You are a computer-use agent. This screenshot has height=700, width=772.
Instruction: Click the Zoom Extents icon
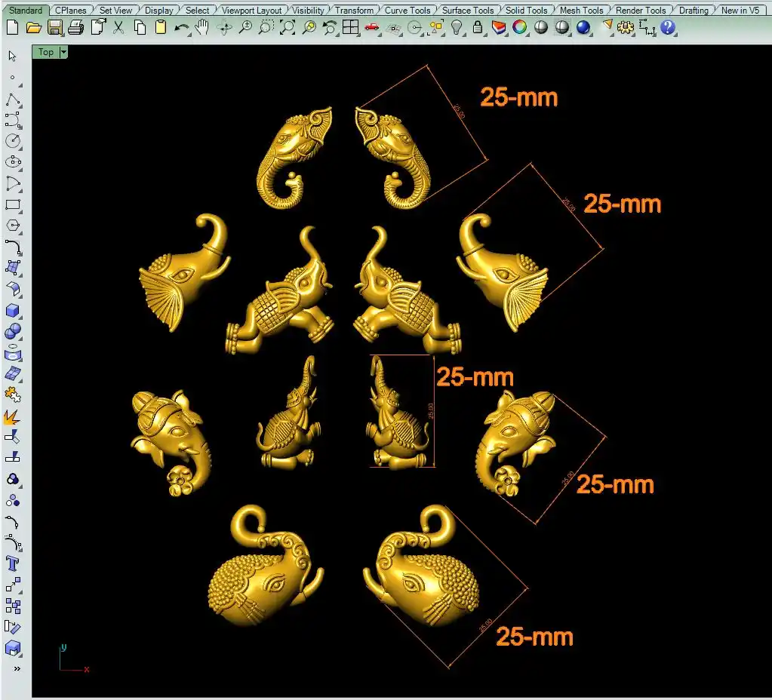[x=288, y=28]
